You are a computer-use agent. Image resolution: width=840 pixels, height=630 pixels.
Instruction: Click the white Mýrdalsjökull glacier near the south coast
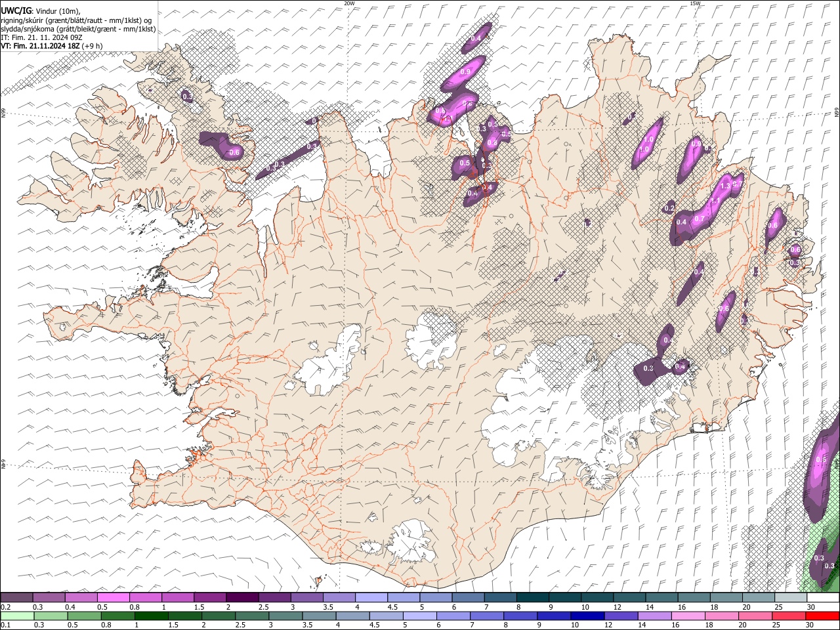pyautogui.click(x=411, y=541)
